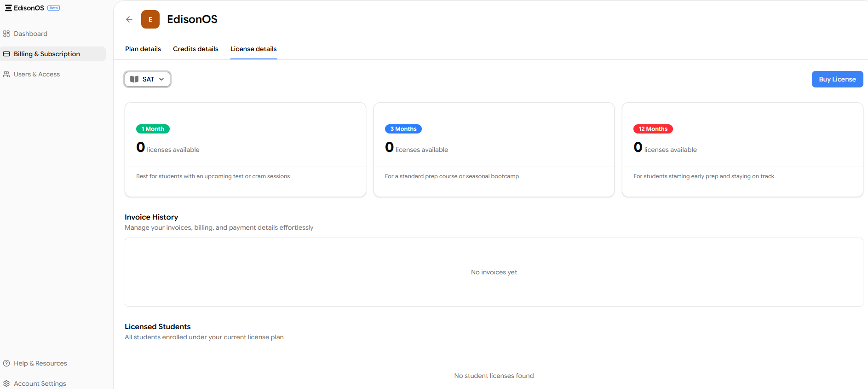This screenshot has height=389, width=868.
Task: Expand the SAT exam dropdown
Action: pyautogui.click(x=148, y=79)
